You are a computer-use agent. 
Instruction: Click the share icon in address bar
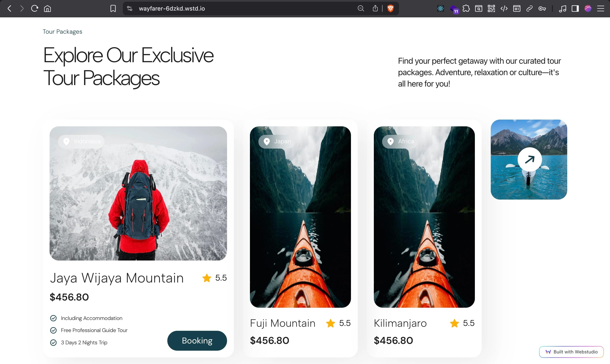(x=375, y=9)
